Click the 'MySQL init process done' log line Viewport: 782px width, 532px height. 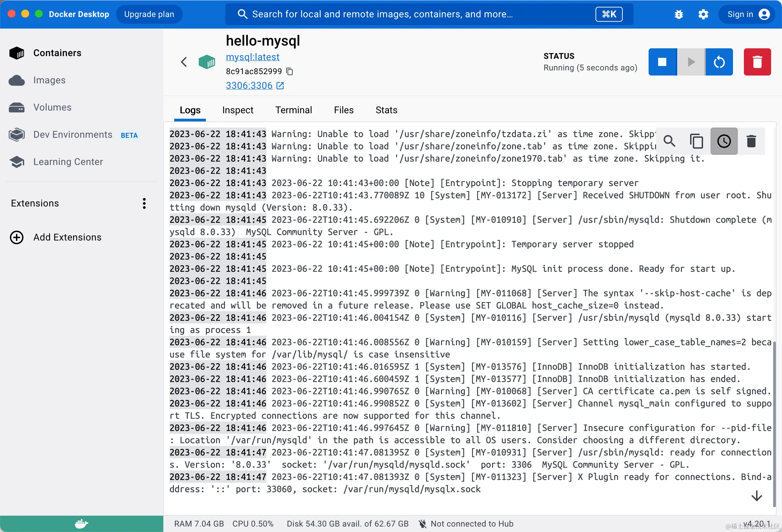452,269
